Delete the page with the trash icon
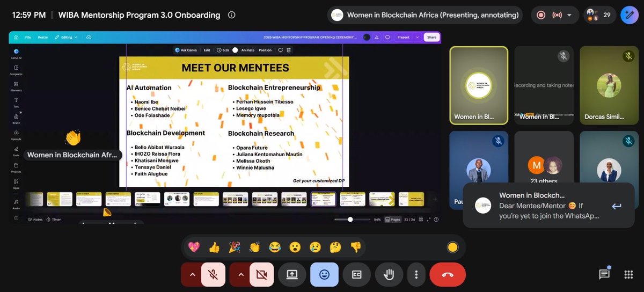This screenshot has width=644, height=292. coord(289,50)
